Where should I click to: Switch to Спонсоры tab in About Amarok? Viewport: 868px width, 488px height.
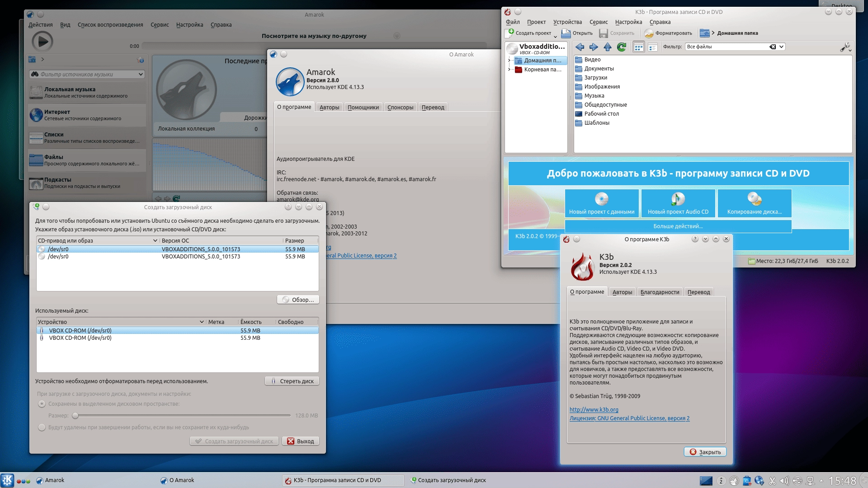click(x=400, y=108)
